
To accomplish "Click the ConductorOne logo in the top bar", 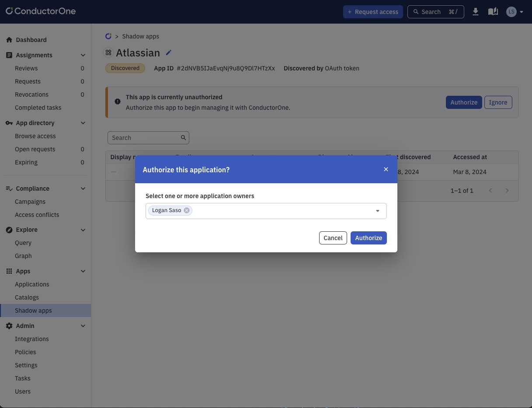I will 40,11.
